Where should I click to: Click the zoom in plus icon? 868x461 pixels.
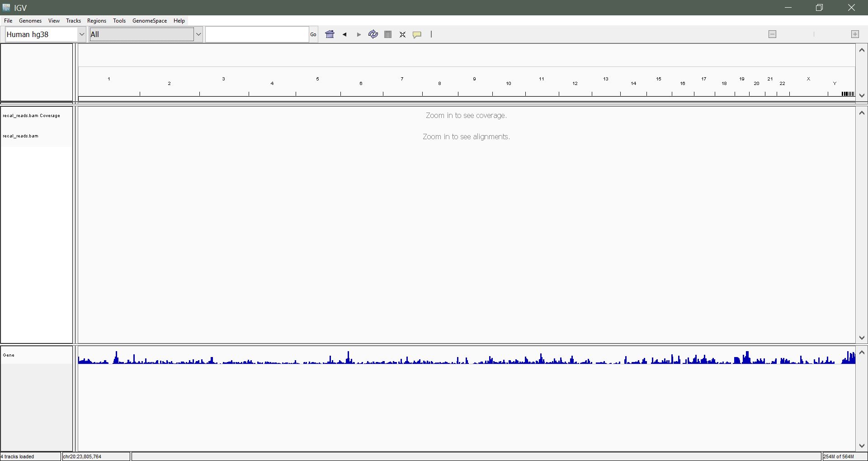click(855, 34)
